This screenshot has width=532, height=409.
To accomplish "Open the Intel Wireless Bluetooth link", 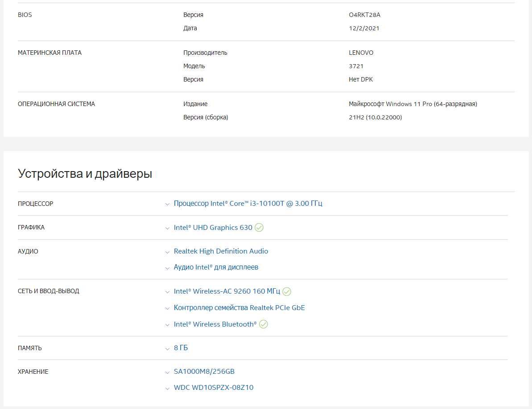I will click(215, 324).
